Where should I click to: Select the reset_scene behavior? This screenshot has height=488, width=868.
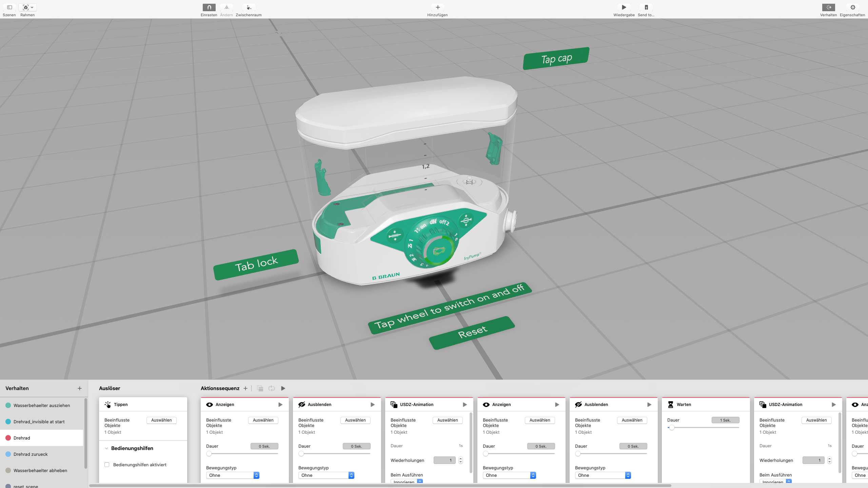click(x=42, y=486)
